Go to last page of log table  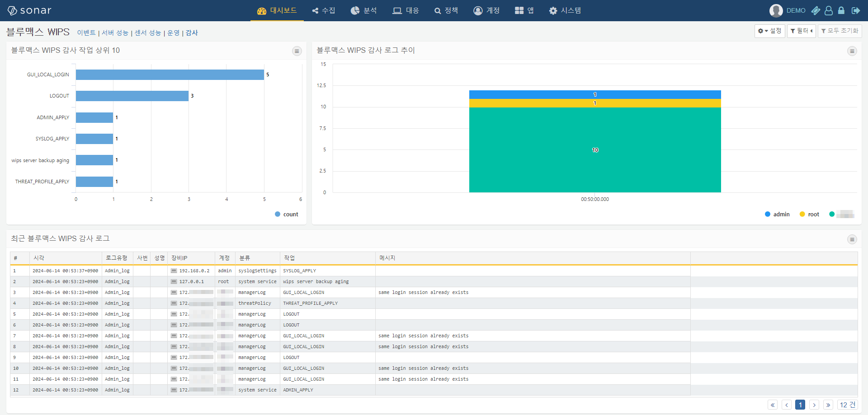(x=828, y=405)
